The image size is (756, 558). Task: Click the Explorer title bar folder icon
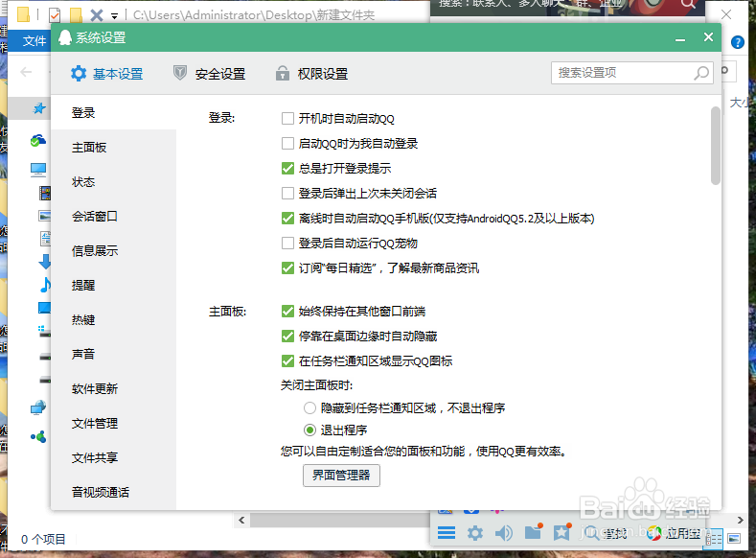(x=23, y=14)
